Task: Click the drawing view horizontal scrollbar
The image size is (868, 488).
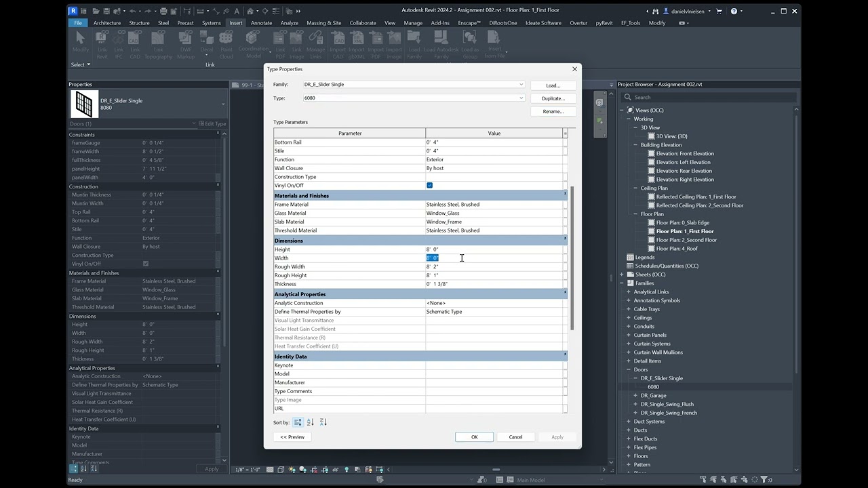Action: 496,470
